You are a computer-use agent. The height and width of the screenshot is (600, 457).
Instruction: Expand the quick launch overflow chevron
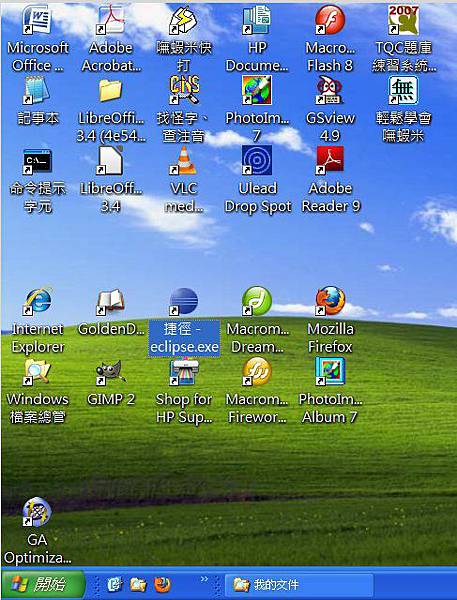205,579
